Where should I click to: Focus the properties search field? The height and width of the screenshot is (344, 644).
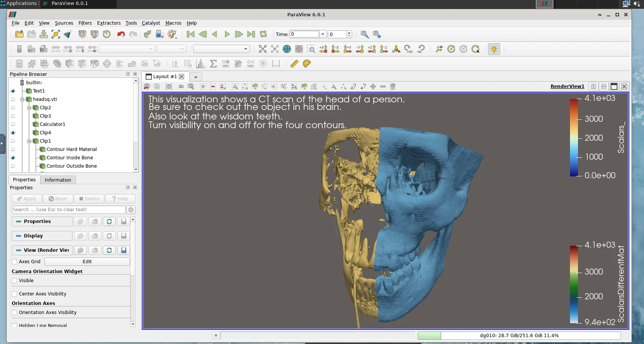(68, 210)
